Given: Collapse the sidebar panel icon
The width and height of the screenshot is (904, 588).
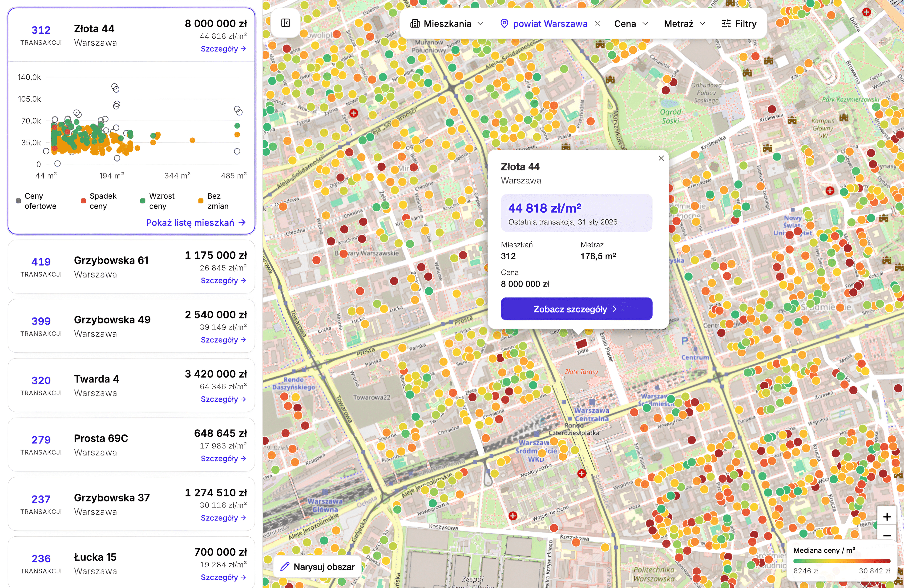Looking at the screenshot, I should point(286,23).
